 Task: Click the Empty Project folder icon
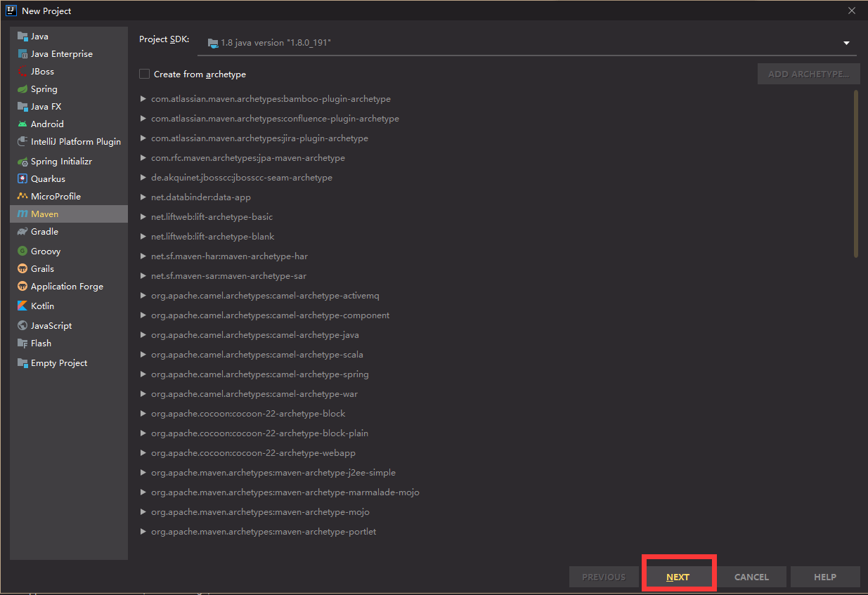coord(22,363)
